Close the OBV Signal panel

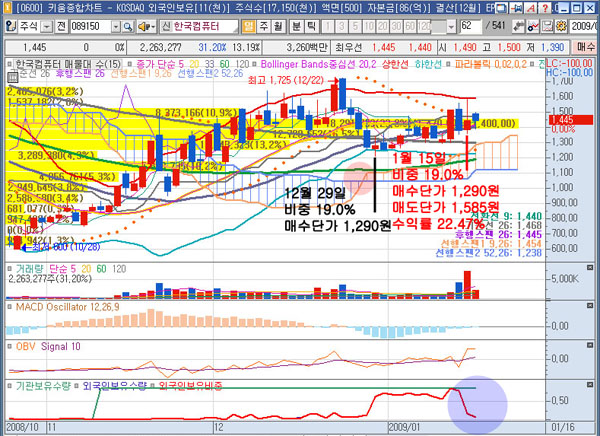tap(590, 345)
